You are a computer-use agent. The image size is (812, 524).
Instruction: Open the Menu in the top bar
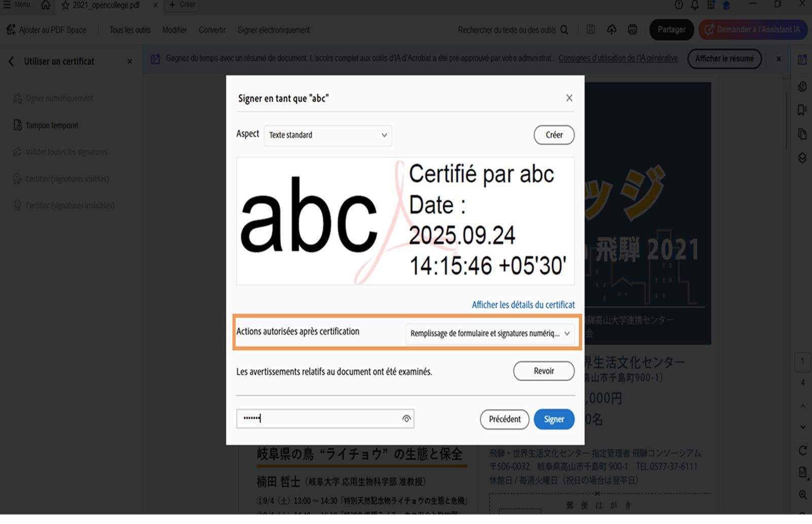[17, 4]
